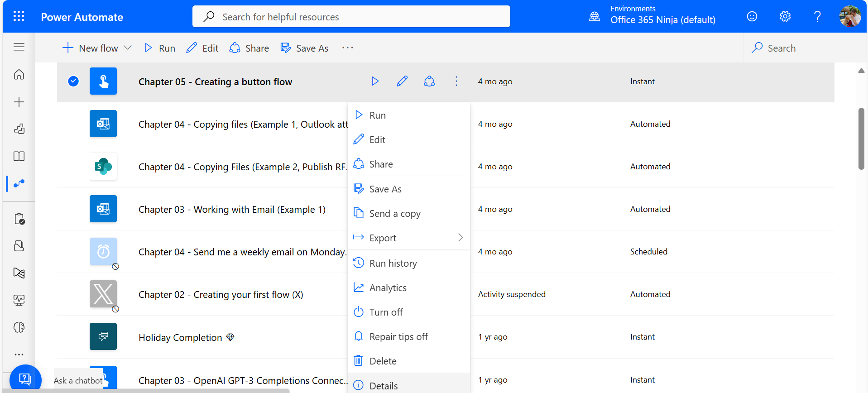This screenshot has height=393, width=868.
Task: Select the My flows sidebar icon
Action: pos(19,183)
